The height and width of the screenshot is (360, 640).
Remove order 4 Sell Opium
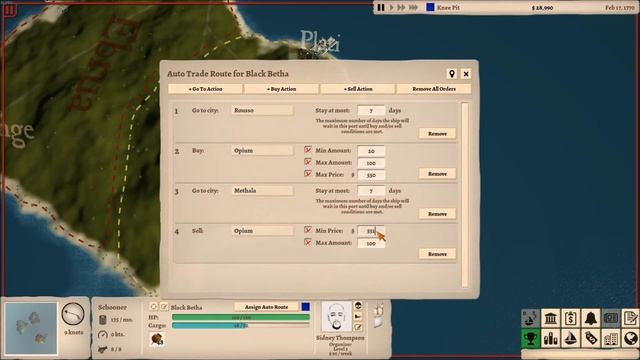437,254
